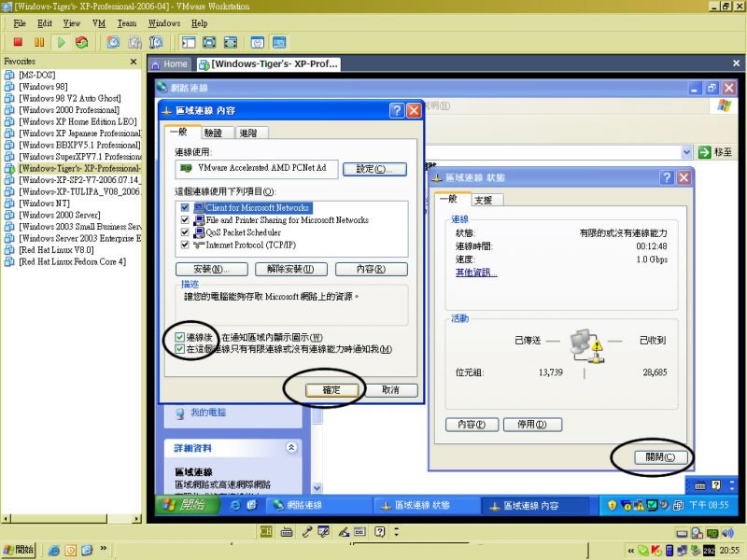Expand the host system tray chevron

631,551
